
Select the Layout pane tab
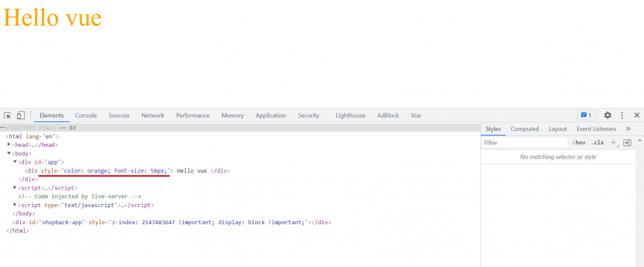click(558, 128)
